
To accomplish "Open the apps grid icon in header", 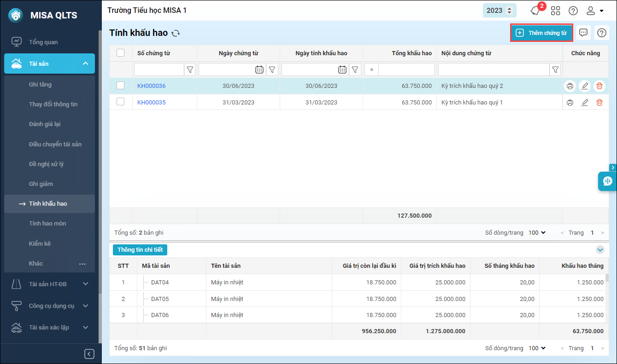I will coord(556,11).
